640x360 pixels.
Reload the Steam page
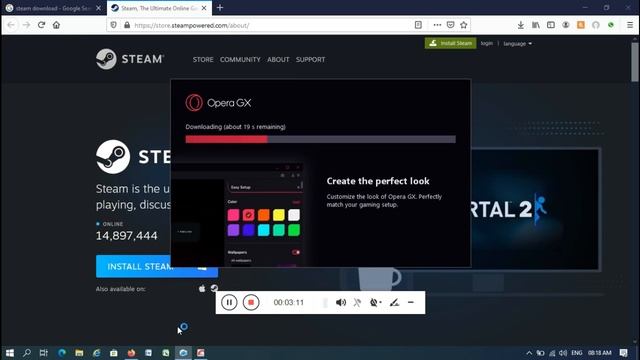pyautogui.click(x=41, y=25)
